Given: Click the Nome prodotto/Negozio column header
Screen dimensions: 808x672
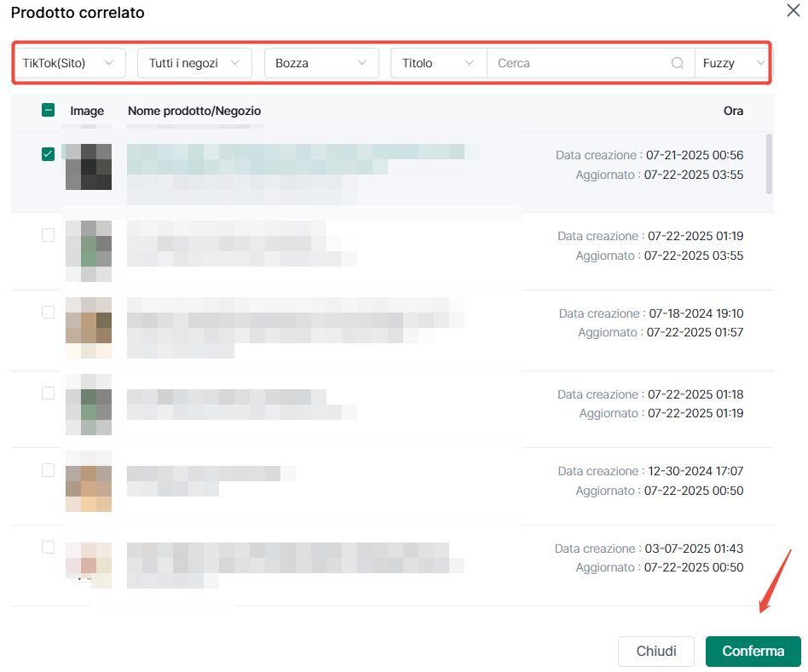Looking at the screenshot, I should click(x=194, y=111).
